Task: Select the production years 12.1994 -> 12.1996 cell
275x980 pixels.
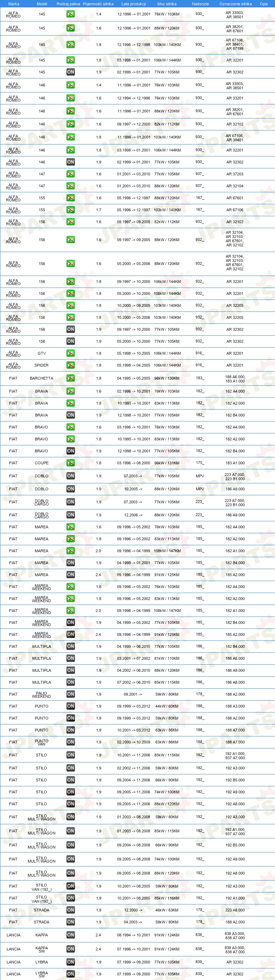Action: pyautogui.click(x=134, y=98)
